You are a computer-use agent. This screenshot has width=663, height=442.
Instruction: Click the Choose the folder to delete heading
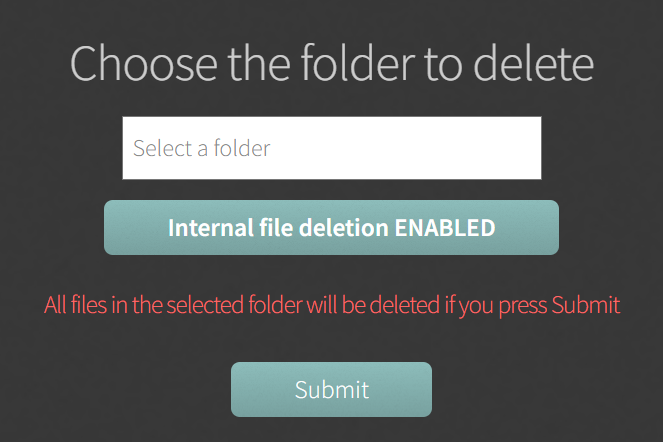332,63
